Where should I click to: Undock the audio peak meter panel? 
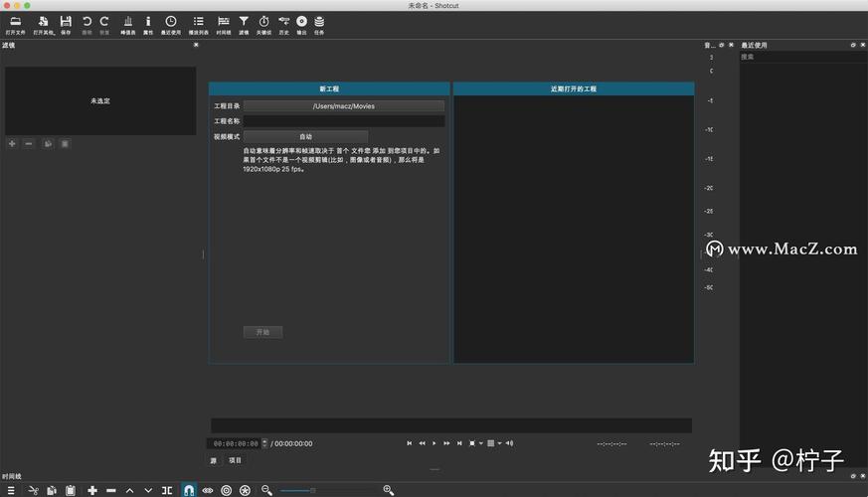click(x=721, y=45)
